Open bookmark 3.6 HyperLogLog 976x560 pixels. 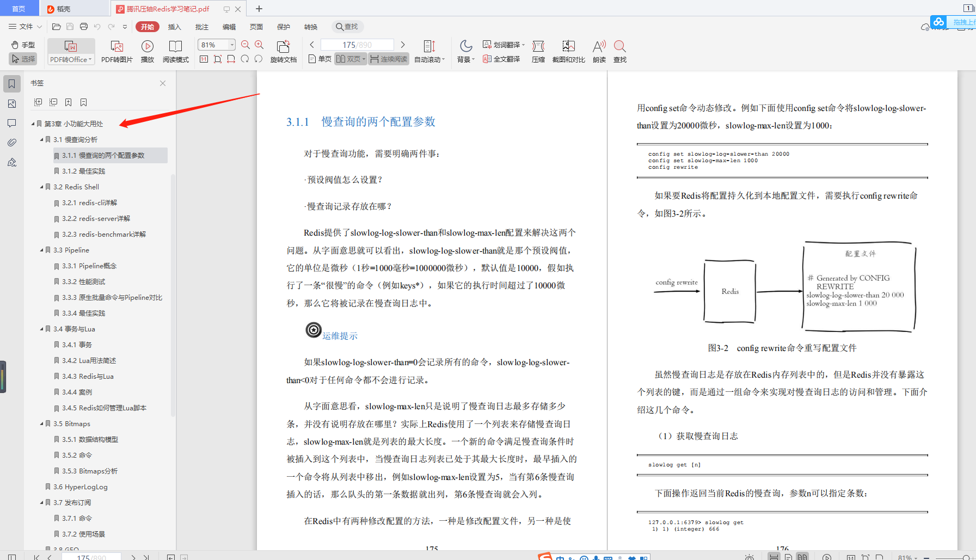[80, 487]
